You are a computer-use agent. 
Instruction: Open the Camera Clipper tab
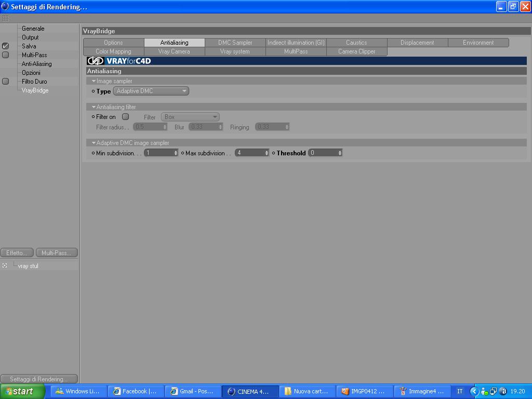tap(356, 51)
